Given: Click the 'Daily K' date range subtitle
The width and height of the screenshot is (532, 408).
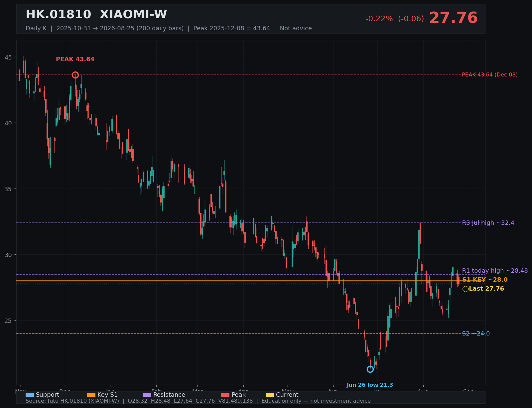Looking at the screenshot, I should (169, 28).
